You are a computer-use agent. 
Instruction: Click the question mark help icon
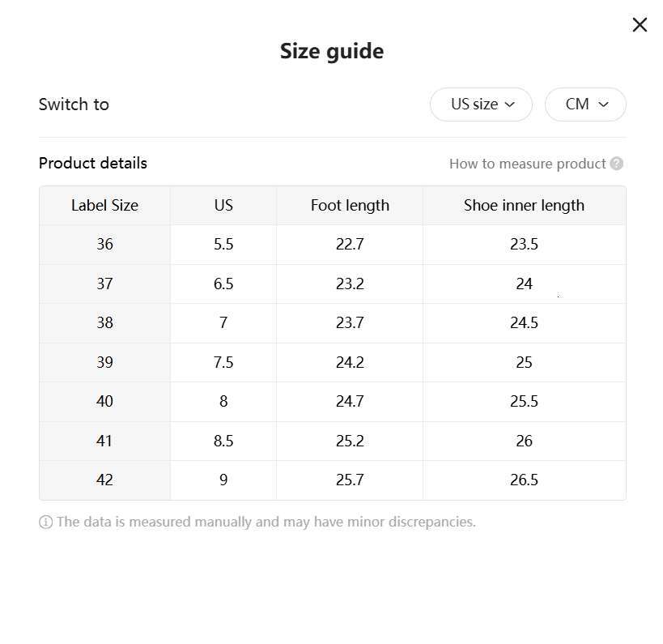point(617,164)
